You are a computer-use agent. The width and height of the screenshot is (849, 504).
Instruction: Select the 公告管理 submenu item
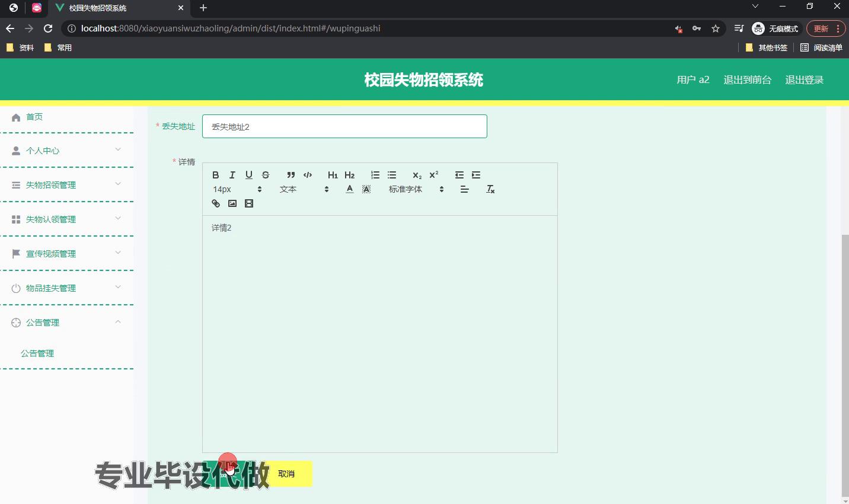(37, 353)
